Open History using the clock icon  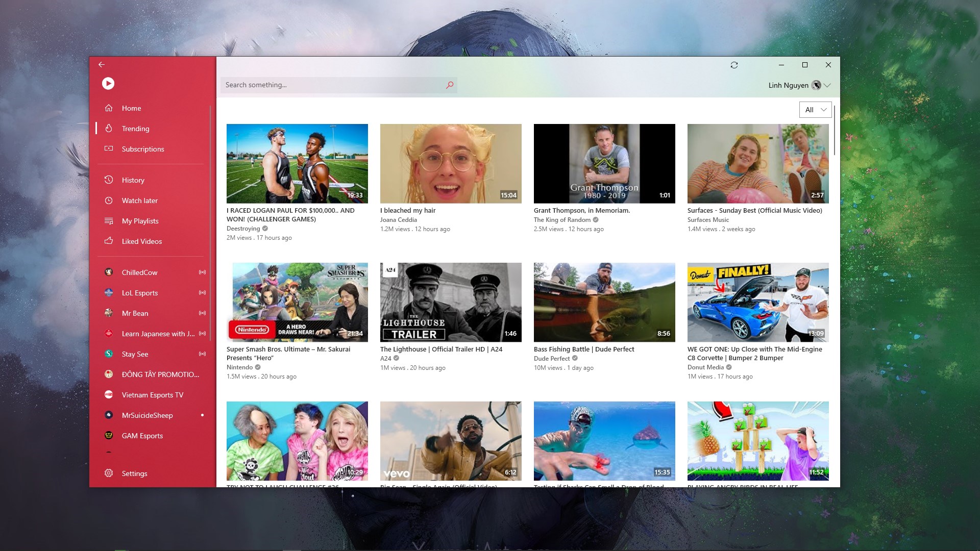(108, 180)
